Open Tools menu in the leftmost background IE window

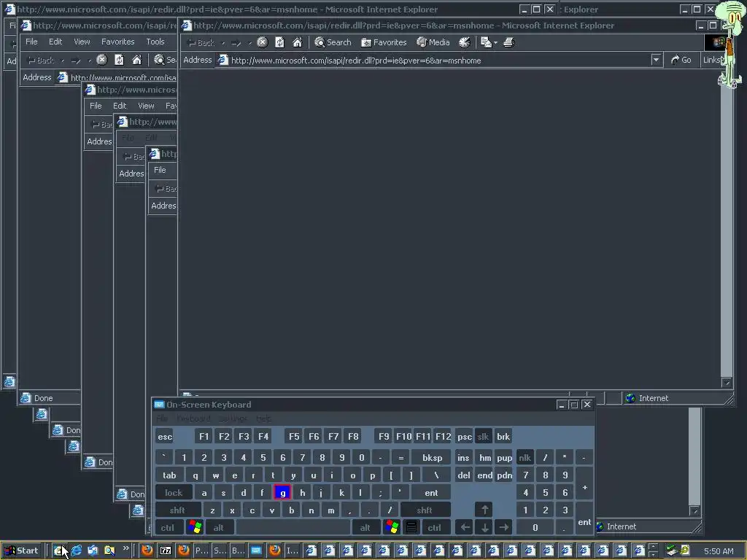[x=155, y=42]
